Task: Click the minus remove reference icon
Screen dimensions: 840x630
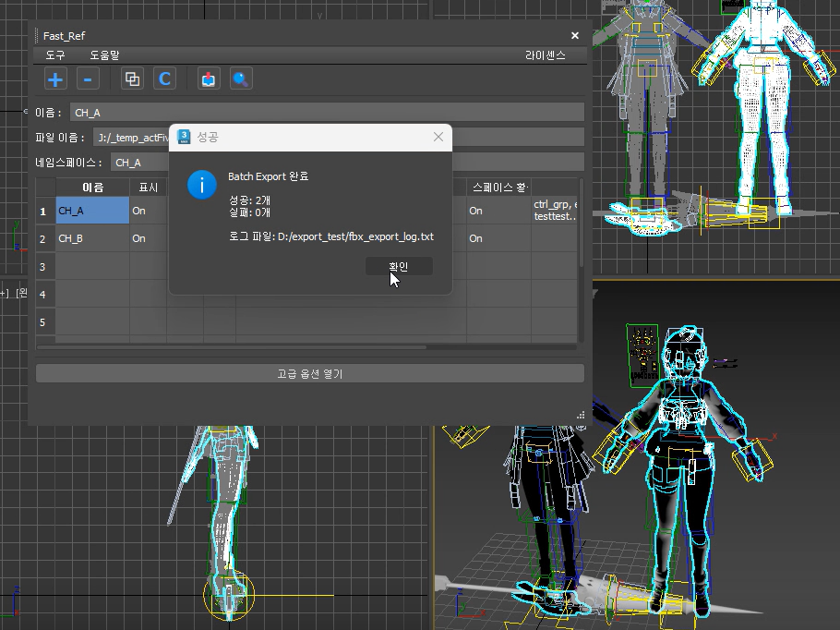Action: (87, 79)
